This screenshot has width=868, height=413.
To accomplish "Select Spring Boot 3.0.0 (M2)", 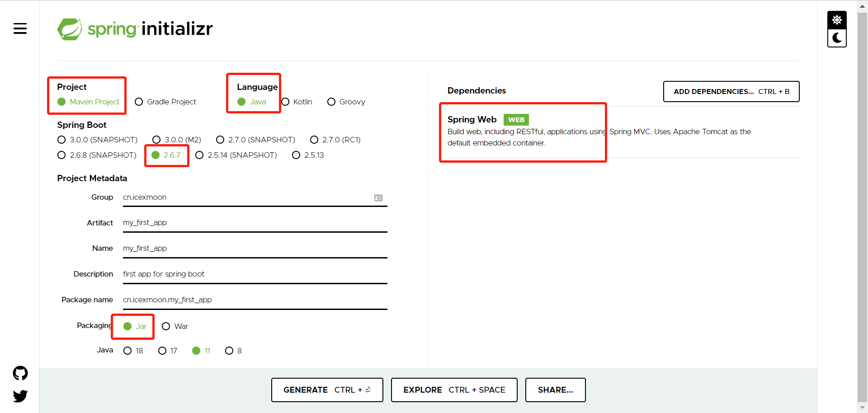I will click(x=177, y=140).
